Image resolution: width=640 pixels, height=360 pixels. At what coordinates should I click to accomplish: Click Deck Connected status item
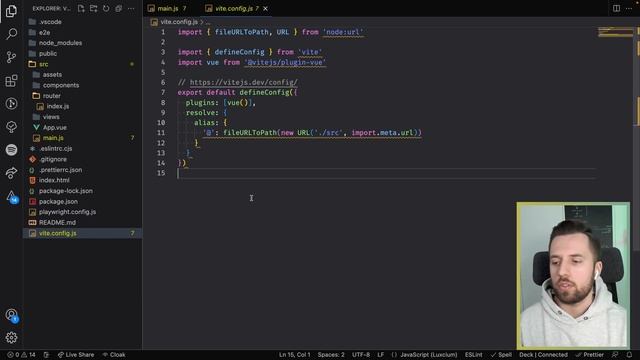(543, 355)
